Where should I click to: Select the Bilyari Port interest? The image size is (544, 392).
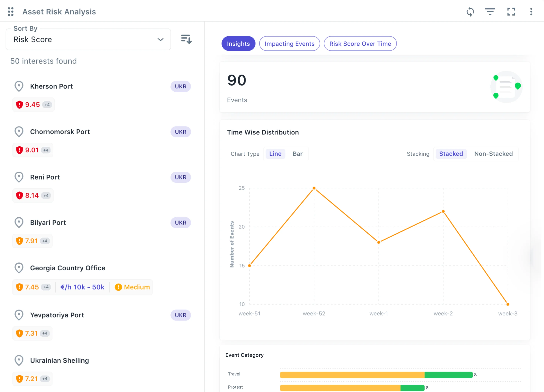click(x=48, y=222)
